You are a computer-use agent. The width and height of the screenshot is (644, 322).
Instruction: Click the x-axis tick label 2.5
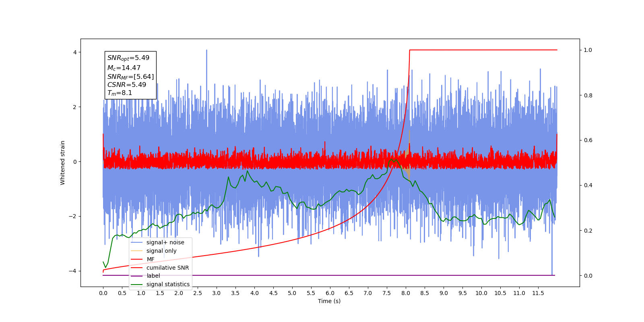pos(198,293)
